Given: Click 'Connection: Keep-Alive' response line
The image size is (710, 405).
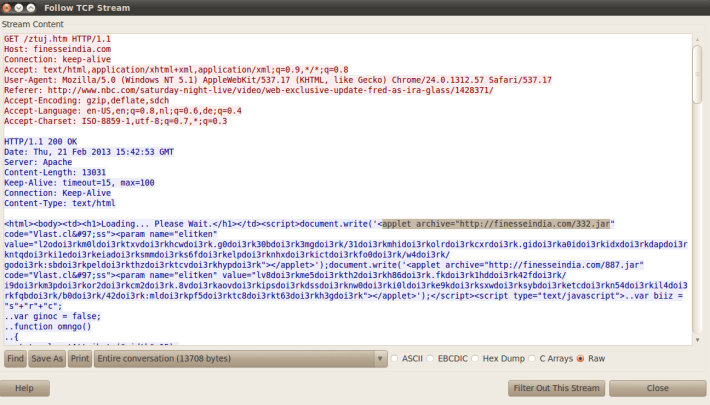Looking at the screenshot, I should 58,193.
